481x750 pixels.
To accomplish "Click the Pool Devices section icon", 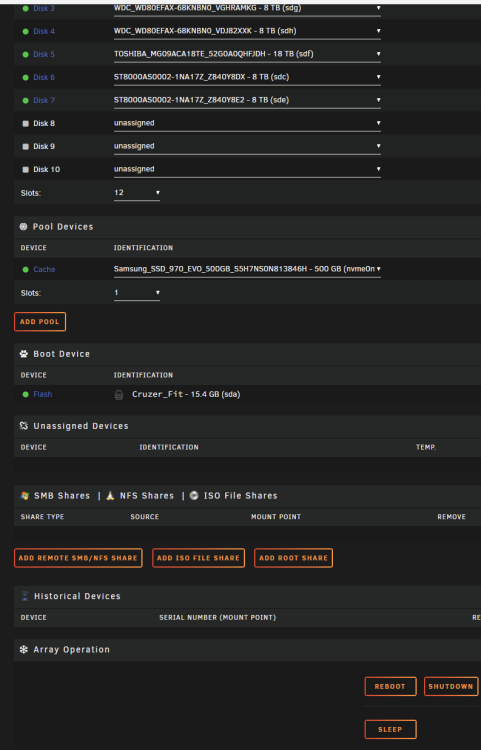I will pyautogui.click(x=23, y=227).
